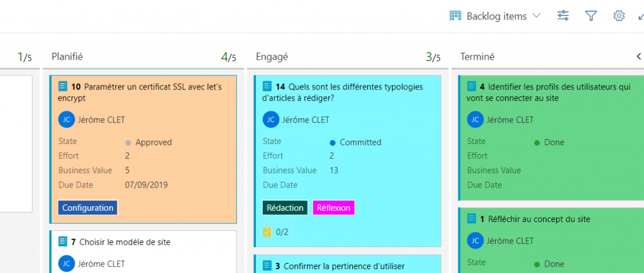This screenshot has width=644, height=273.
Task: Click the Due Date 07/09/2019 field
Action: (x=113, y=185)
